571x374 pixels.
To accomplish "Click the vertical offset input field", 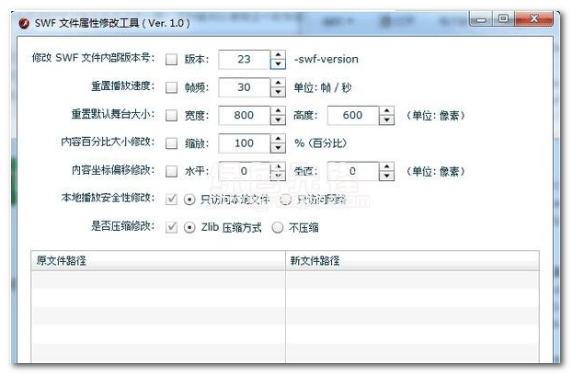I will pyautogui.click(x=353, y=171).
